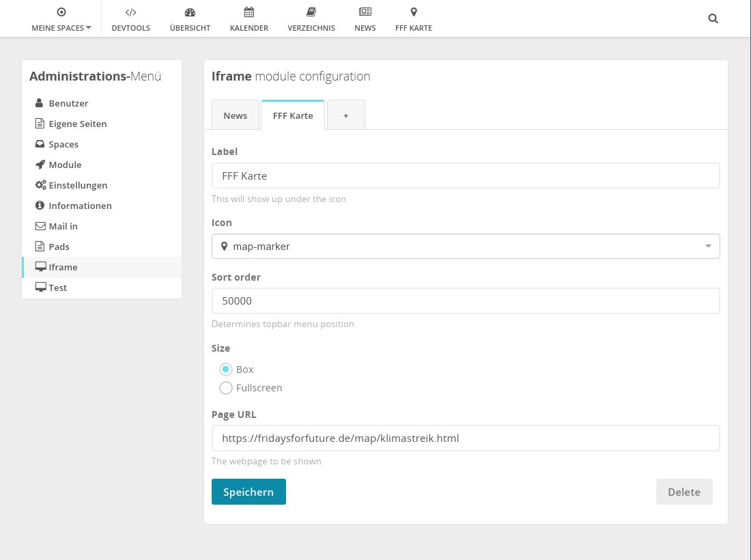751x560 pixels.
Task: Click the Label input field
Action: (x=466, y=176)
